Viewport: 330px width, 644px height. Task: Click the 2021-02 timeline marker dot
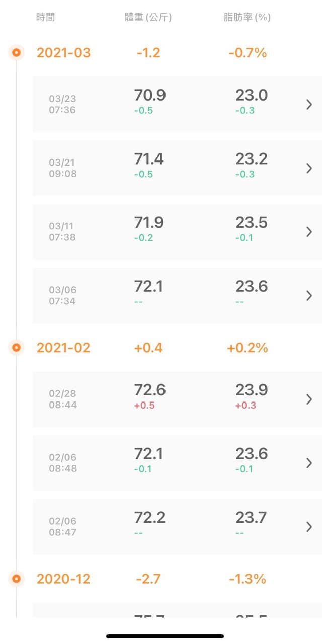(17, 347)
